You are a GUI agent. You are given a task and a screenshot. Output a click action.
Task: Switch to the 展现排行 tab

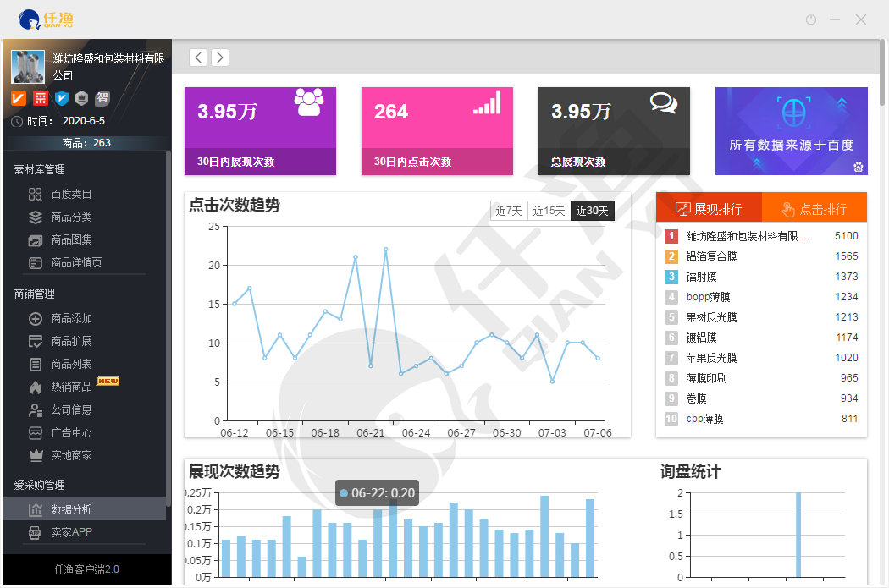point(709,208)
